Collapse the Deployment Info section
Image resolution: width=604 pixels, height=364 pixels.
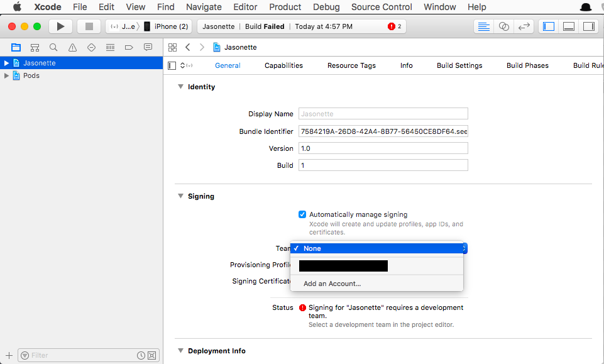[180, 351]
